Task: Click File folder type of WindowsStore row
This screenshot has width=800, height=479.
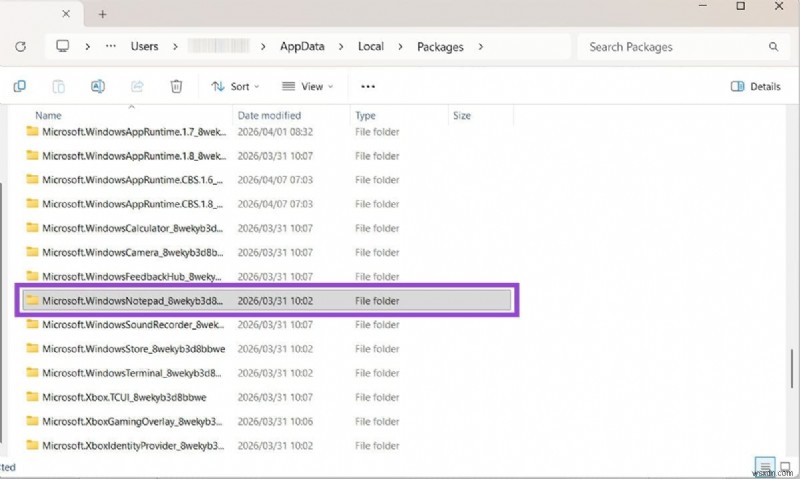Action: (377, 349)
